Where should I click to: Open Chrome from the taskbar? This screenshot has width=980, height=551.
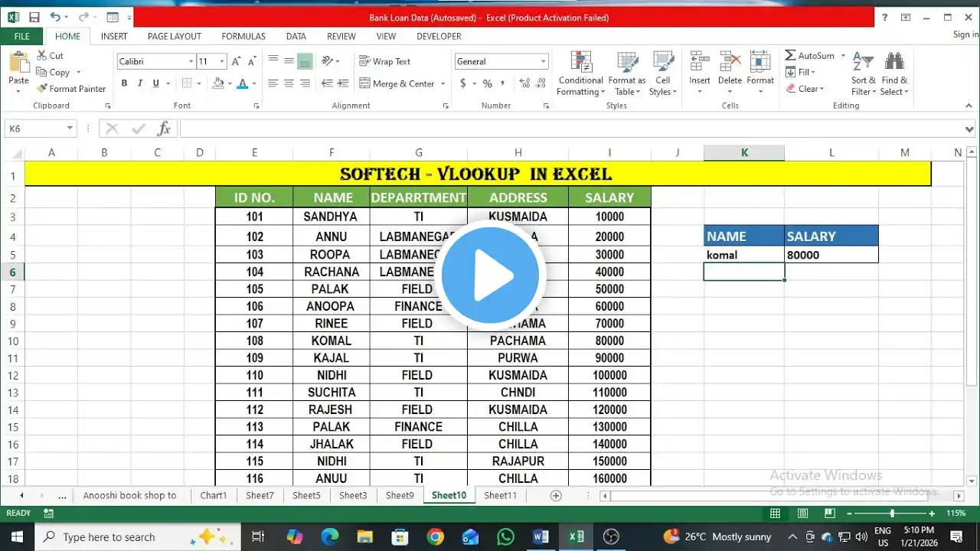click(435, 537)
